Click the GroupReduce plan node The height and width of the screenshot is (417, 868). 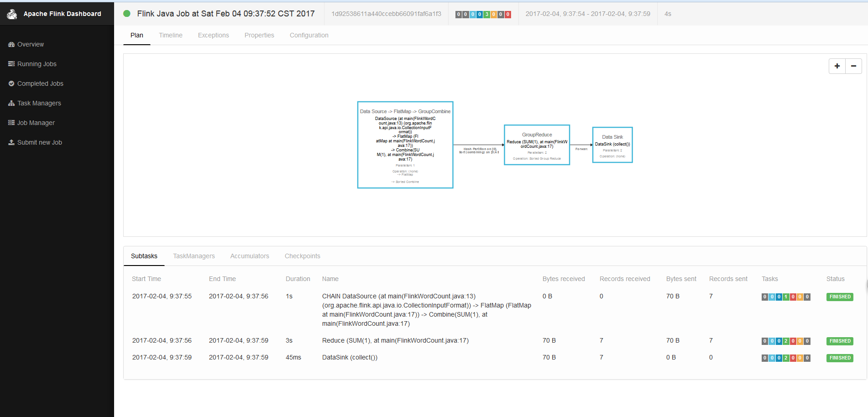coord(537,145)
